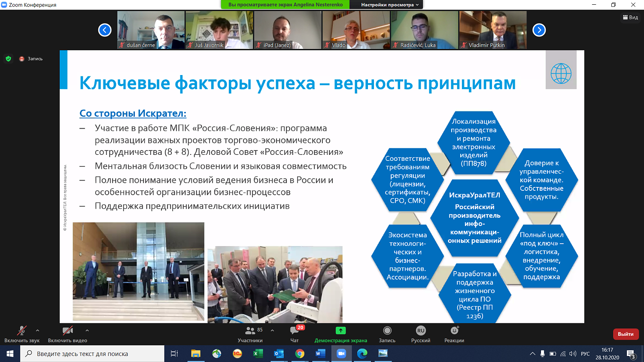The image size is (644, 362).
Task: Expand the participants options arrow
Action: point(272,331)
